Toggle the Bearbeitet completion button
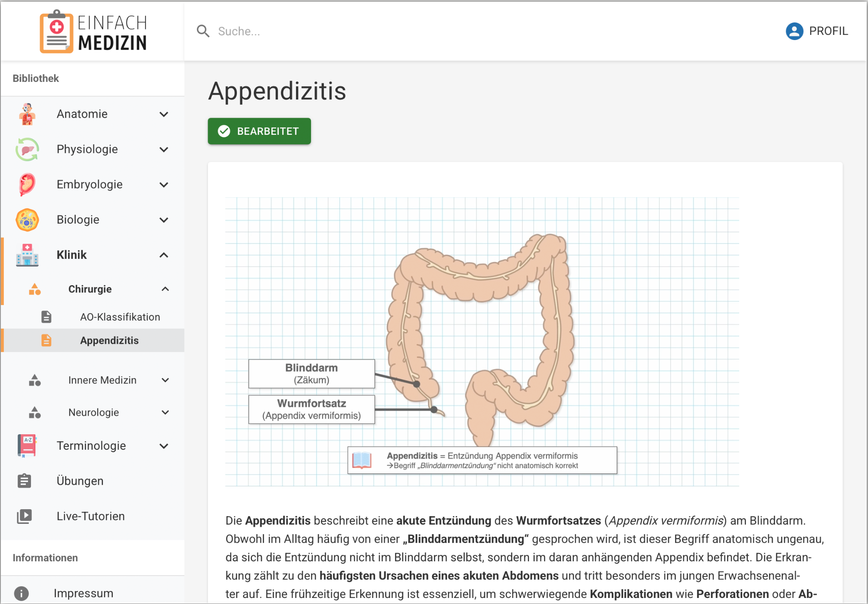This screenshot has height=604, width=868. 259,131
